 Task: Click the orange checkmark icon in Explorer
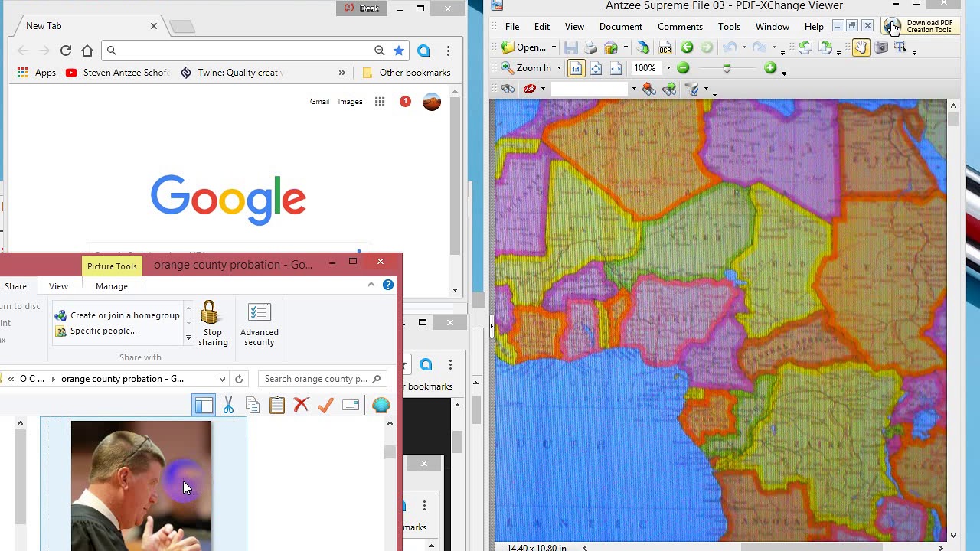[x=325, y=406]
